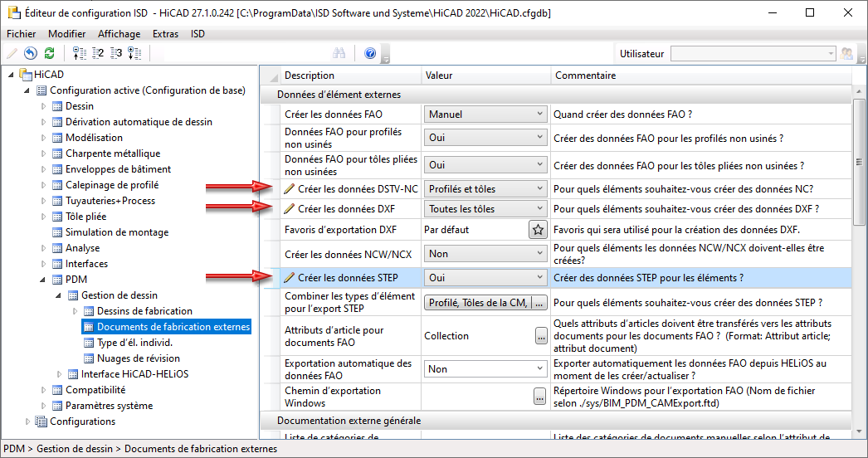Click the expand all tree levels icon
The image size is (868, 458).
pyautogui.click(x=134, y=53)
